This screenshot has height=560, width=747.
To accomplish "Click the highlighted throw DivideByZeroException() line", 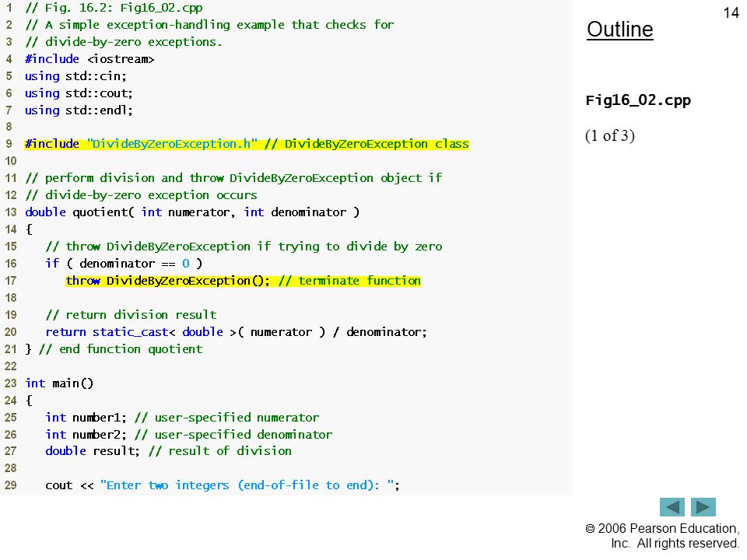I will [243, 281].
